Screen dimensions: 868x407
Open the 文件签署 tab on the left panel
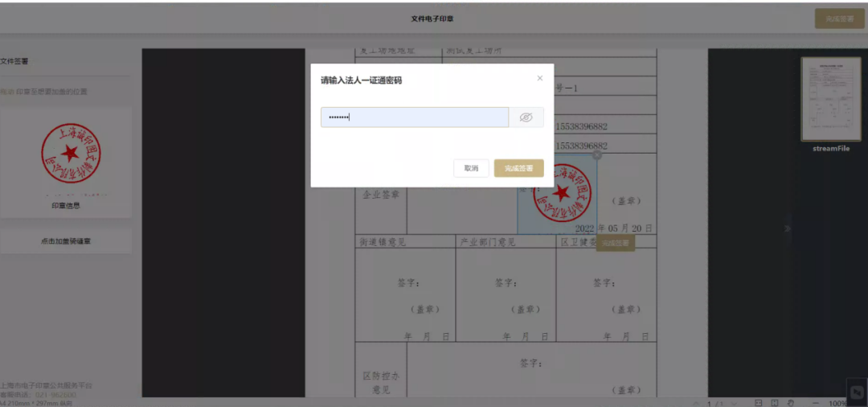[14, 61]
